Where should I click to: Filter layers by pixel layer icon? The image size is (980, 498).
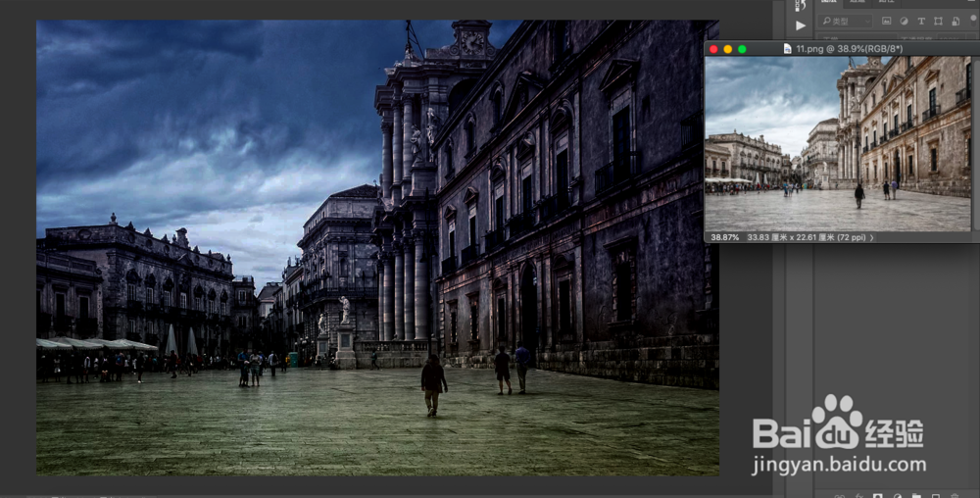(886, 22)
